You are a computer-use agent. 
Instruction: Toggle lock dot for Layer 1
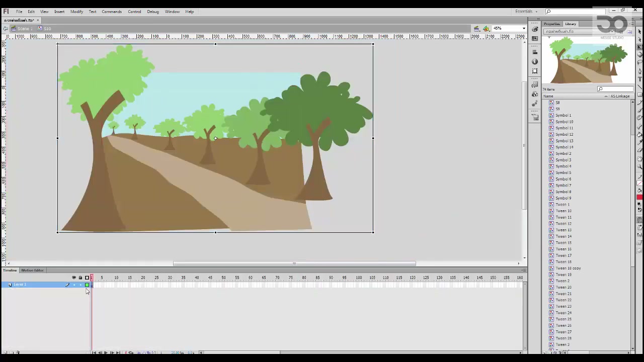(x=80, y=285)
